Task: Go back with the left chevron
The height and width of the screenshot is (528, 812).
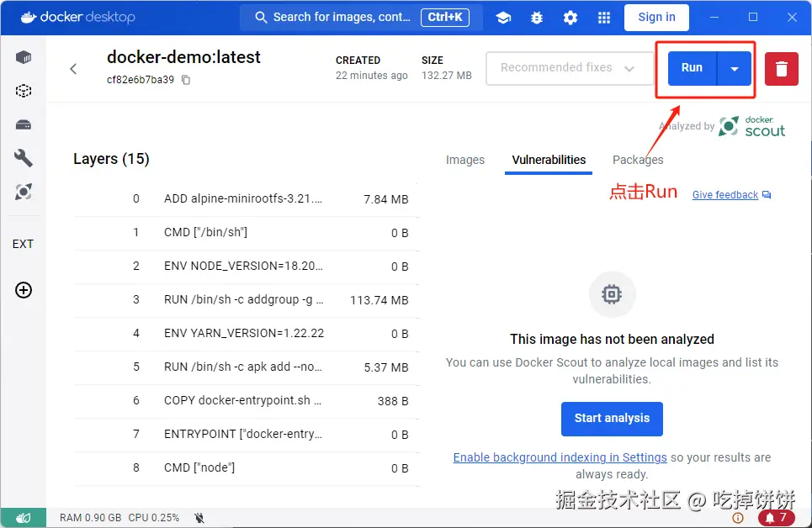Action: (73, 68)
